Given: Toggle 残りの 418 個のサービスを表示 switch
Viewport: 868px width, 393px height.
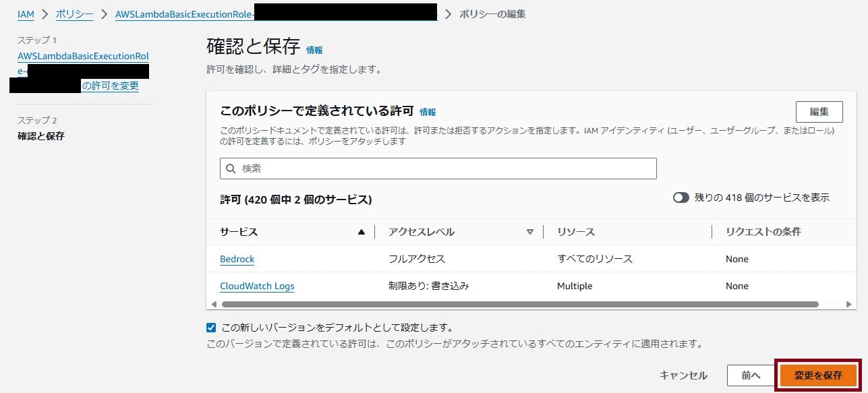Looking at the screenshot, I should click(681, 198).
